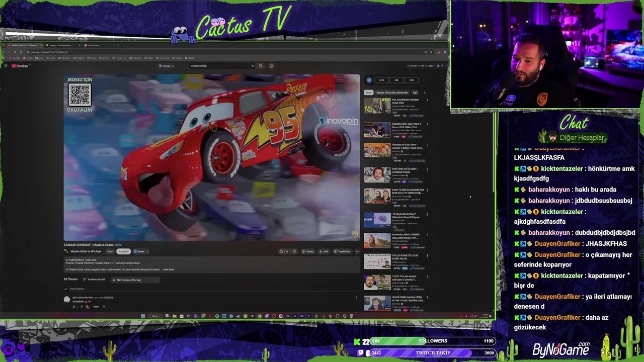The height and width of the screenshot is (362, 644).
Task: Click the Katıl join button
Action: pyautogui.click(x=110, y=251)
